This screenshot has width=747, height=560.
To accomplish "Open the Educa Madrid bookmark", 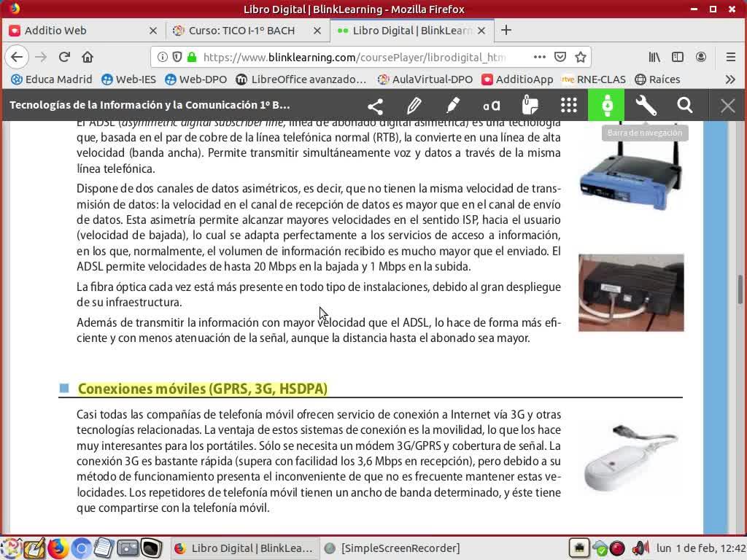I will coord(52,79).
